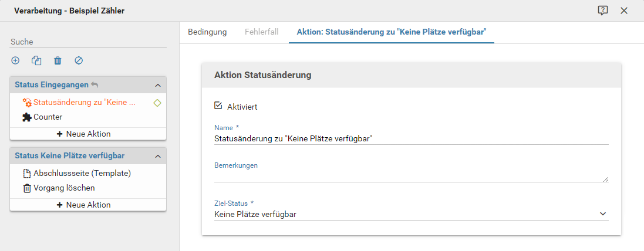Click into the Suche search field
Image resolution: width=644 pixels, height=251 pixels.
pos(88,42)
